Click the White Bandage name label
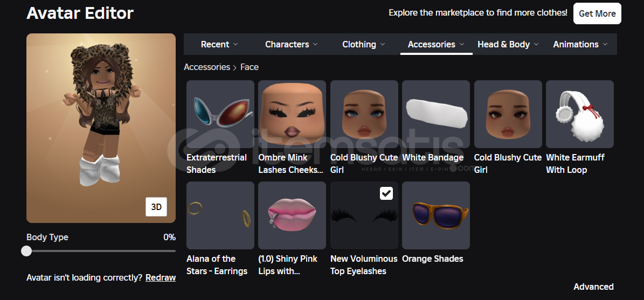Image resolution: width=644 pixels, height=300 pixels. pos(433,158)
